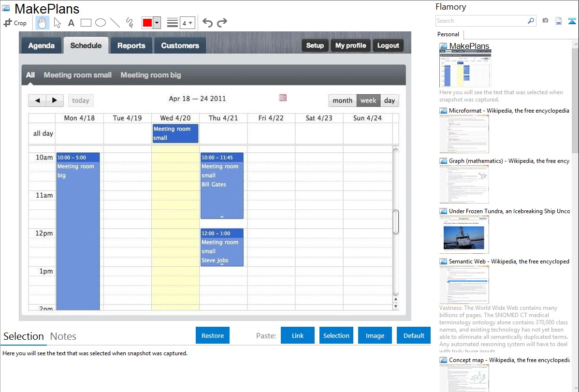Click the calendar scroll up arrow
Screen dimensions: 579x392
pos(395,299)
